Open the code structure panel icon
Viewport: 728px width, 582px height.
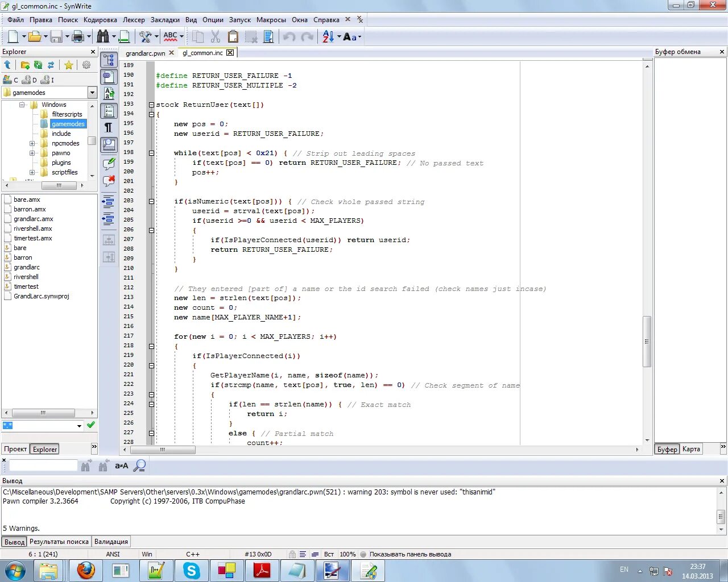(109, 60)
